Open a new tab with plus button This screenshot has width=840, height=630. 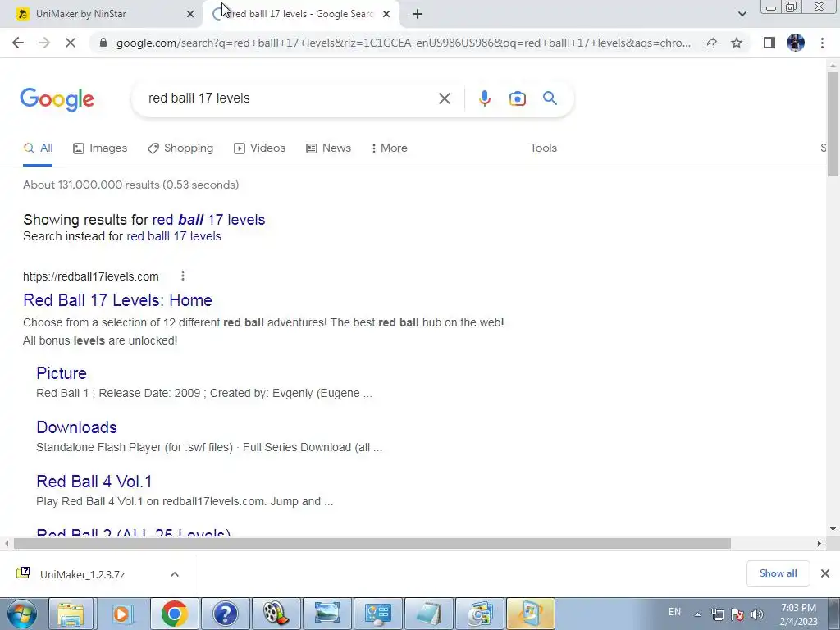tap(418, 15)
